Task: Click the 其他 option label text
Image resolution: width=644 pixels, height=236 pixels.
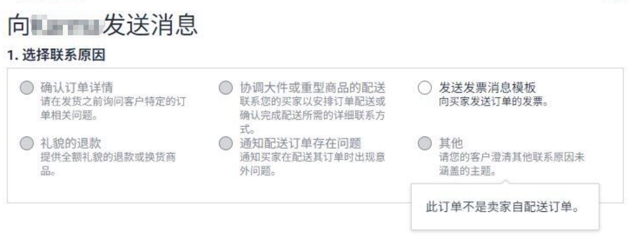Action: [x=451, y=143]
